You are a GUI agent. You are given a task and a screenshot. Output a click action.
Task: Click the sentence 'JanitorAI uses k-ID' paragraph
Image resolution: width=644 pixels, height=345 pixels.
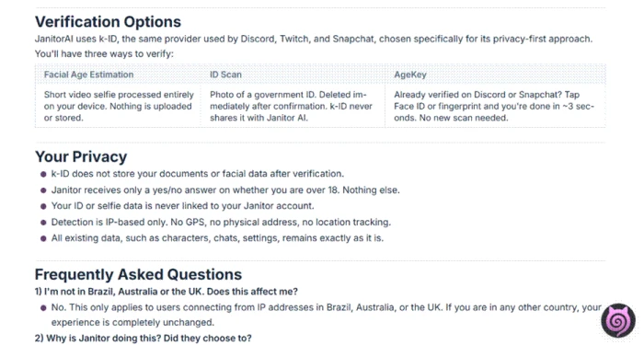[x=314, y=39]
